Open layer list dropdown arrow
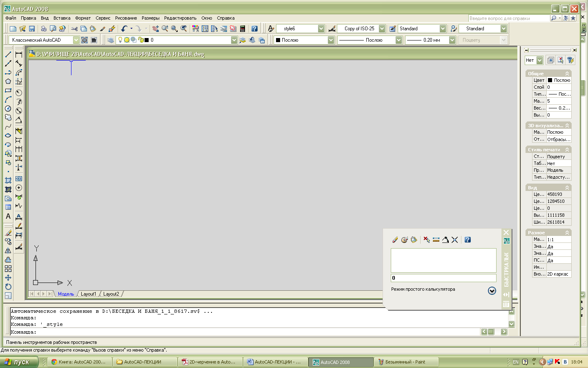The height and width of the screenshot is (368, 588). tap(234, 40)
